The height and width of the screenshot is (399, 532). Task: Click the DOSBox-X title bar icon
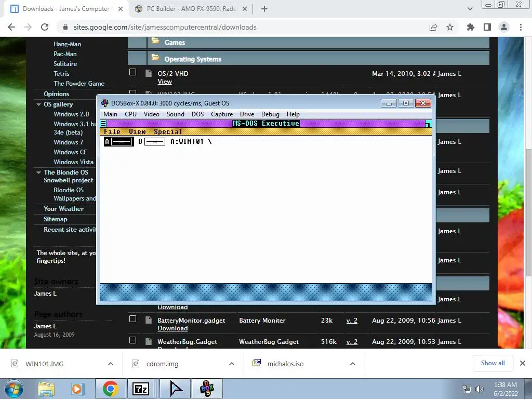105,103
